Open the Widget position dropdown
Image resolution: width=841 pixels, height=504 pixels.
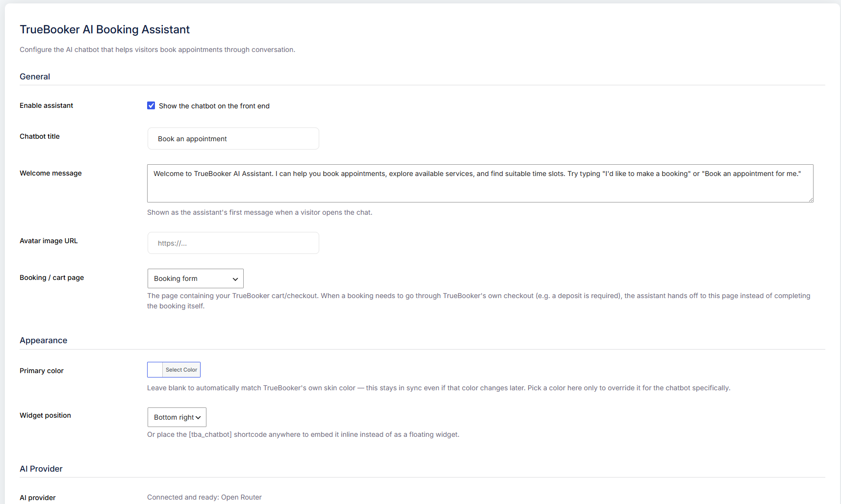pos(177,417)
